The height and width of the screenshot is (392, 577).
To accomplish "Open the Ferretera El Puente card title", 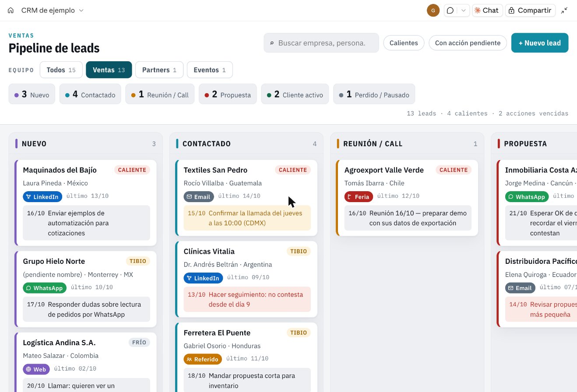I will [217, 332].
